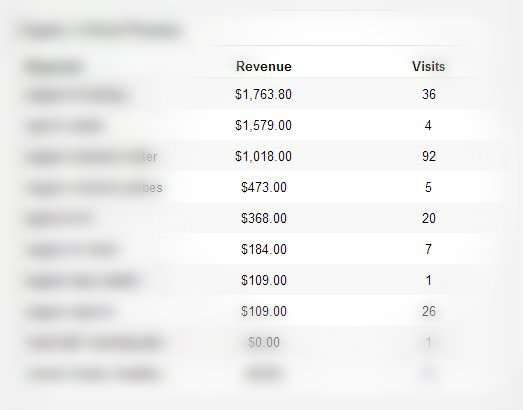523x410 pixels.
Task: Select the $184.00 revenue cell
Action: tap(264, 250)
